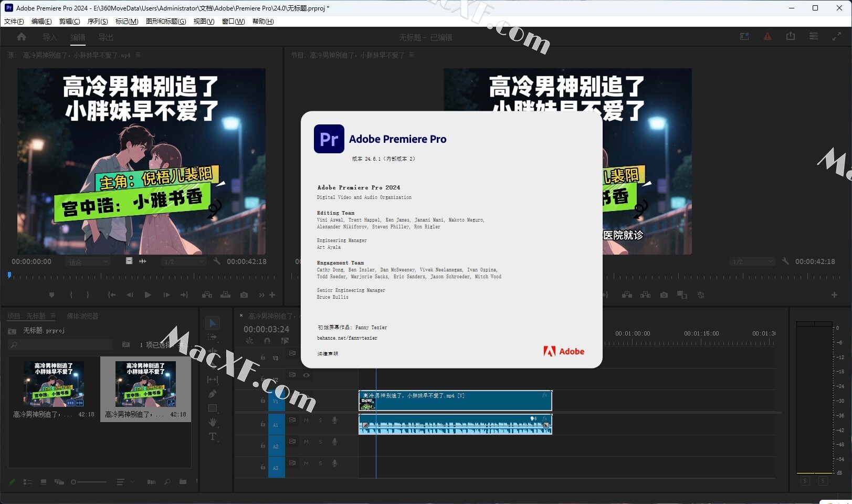This screenshot has width=852, height=504.
Task: Open Source panel menu next to title
Action: click(138, 55)
